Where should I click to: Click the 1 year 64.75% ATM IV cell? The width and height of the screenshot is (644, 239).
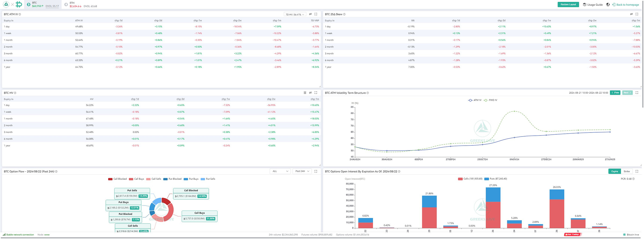[x=79, y=67]
